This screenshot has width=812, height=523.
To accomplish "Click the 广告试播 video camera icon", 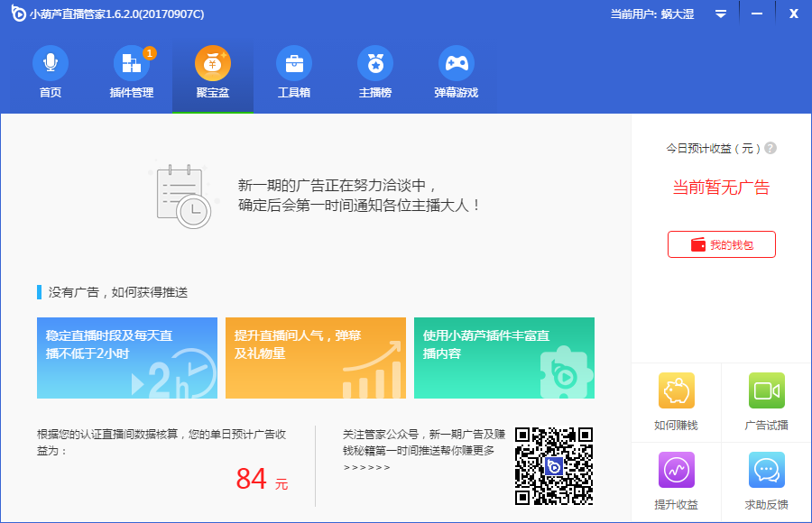I will pyautogui.click(x=766, y=391).
